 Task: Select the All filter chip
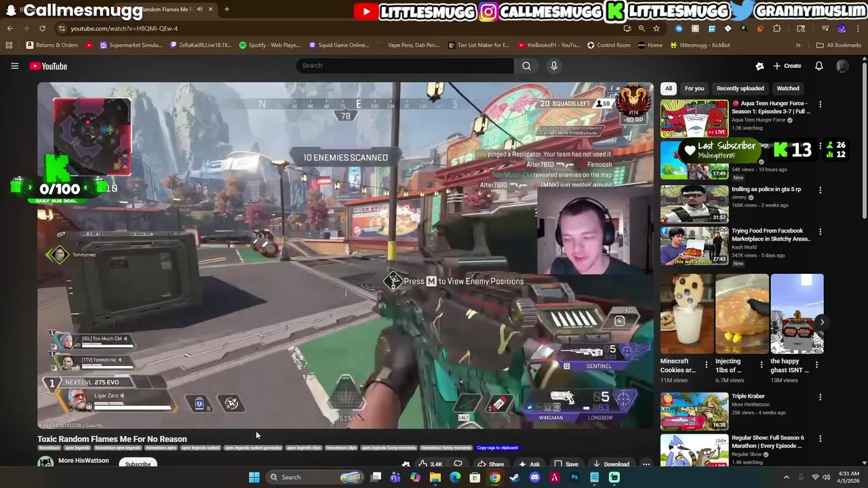(669, 88)
